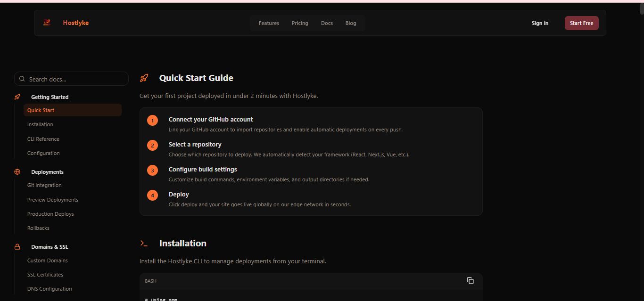Switch to the Pricing page
Image resolution: width=644 pixels, height=301 pixels.
tap(300, 23)
